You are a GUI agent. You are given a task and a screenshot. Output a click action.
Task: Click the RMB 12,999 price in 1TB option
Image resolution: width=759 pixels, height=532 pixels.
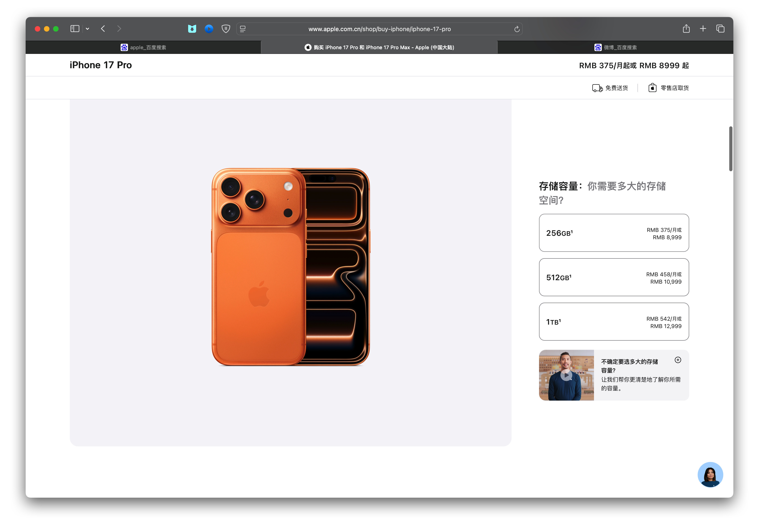pos(666,326)
